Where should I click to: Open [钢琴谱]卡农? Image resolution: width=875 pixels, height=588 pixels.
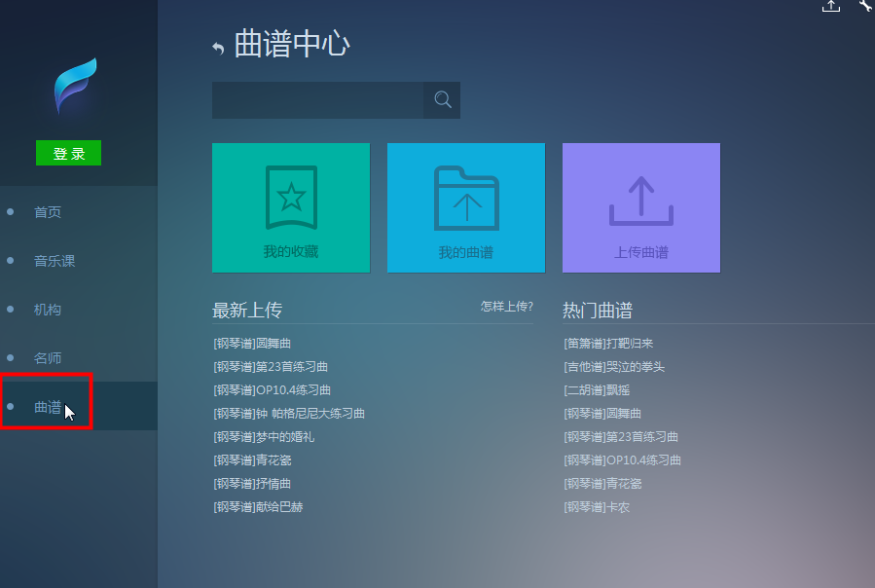tap(597, 507)
